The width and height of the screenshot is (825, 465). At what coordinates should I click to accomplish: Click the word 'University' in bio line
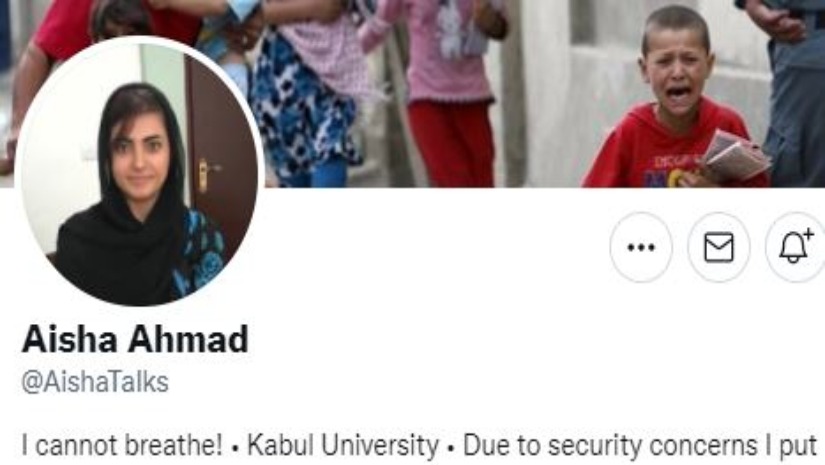[380, 446]
